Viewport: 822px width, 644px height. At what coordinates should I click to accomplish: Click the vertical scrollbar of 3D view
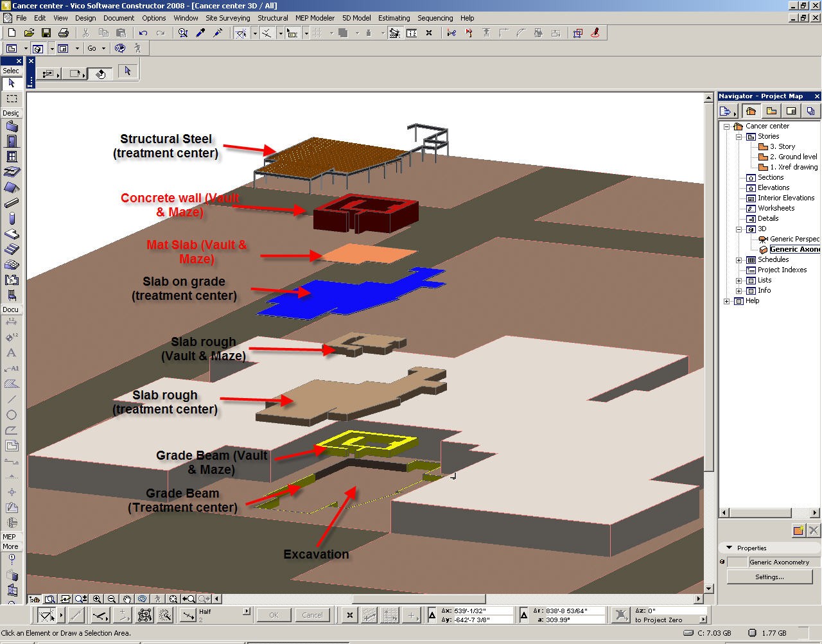709,344
